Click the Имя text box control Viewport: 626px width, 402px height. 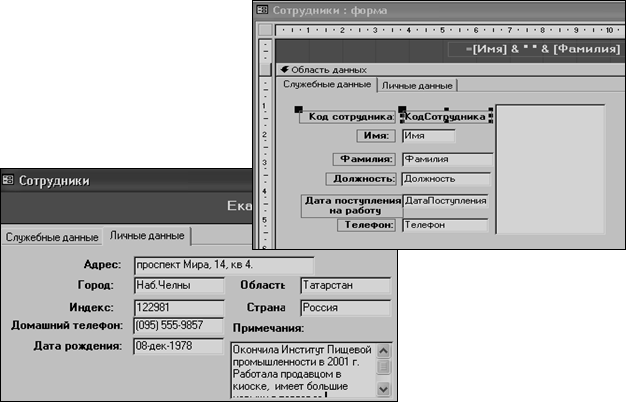428,136
